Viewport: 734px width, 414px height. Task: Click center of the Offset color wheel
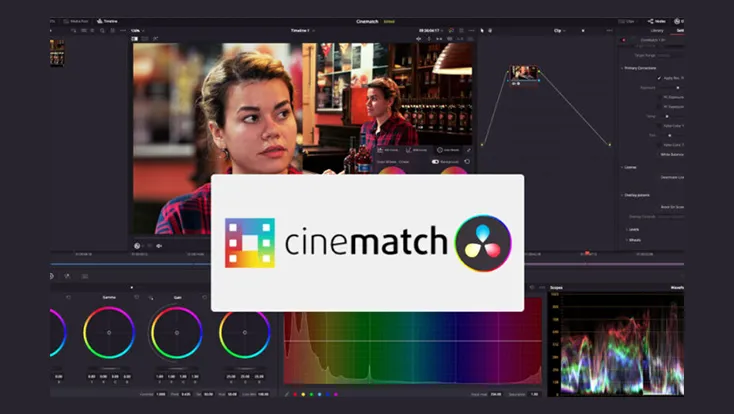pyautogui.click(x=245, y=333)
